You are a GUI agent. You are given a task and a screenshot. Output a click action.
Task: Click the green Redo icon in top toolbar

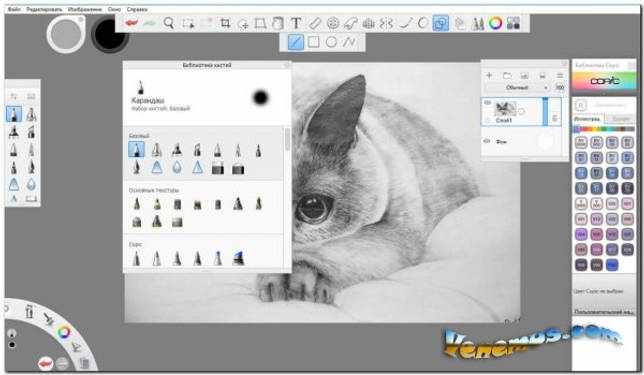pos(149,23)
